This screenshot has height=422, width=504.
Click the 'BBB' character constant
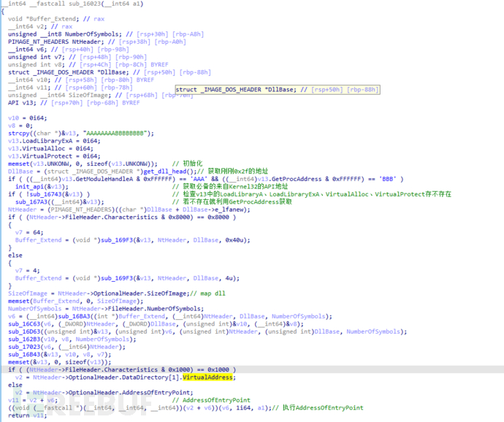388,179
